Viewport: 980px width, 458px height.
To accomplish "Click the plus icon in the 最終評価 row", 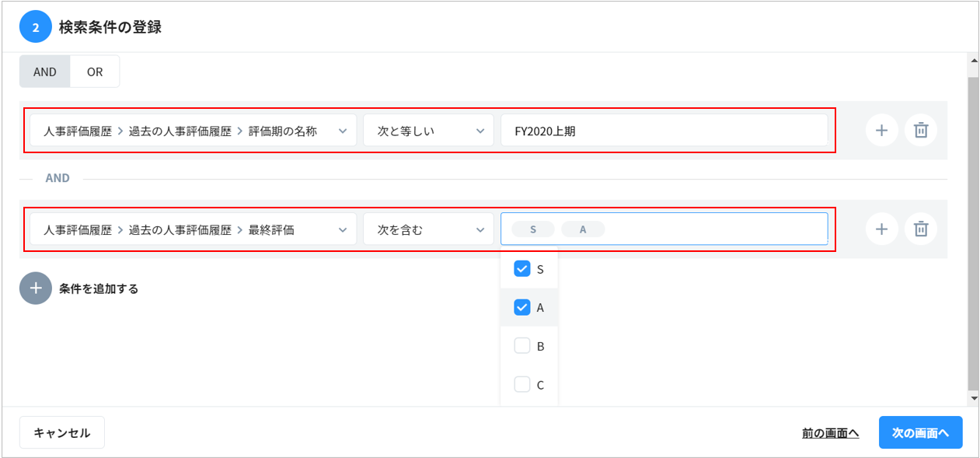I will tap(881, 229).
